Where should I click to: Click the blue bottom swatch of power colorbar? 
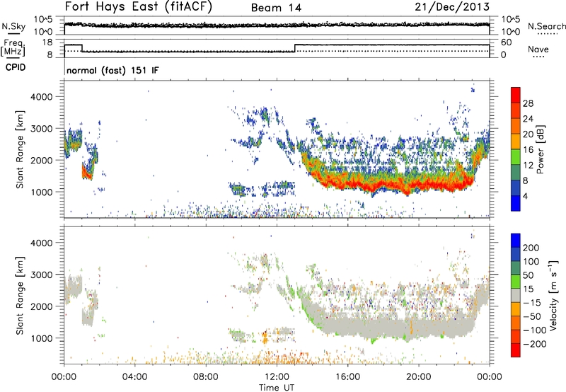(x=516, y=203)
